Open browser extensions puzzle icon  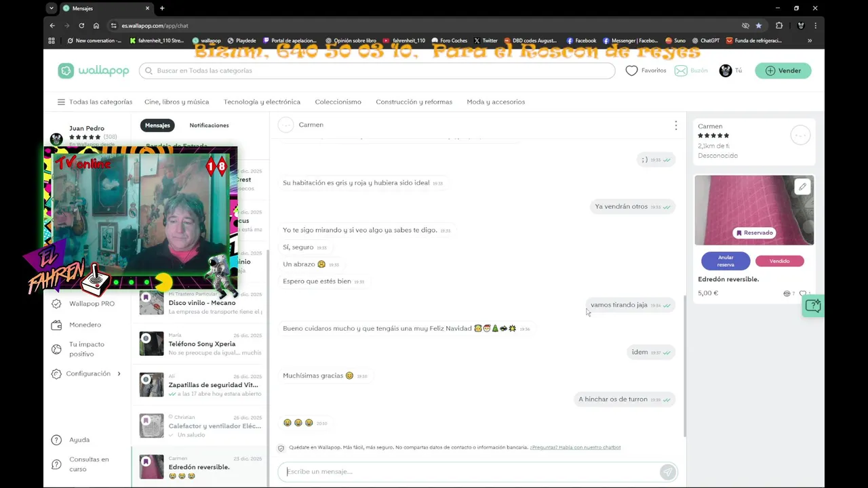[x=779, y=26]
